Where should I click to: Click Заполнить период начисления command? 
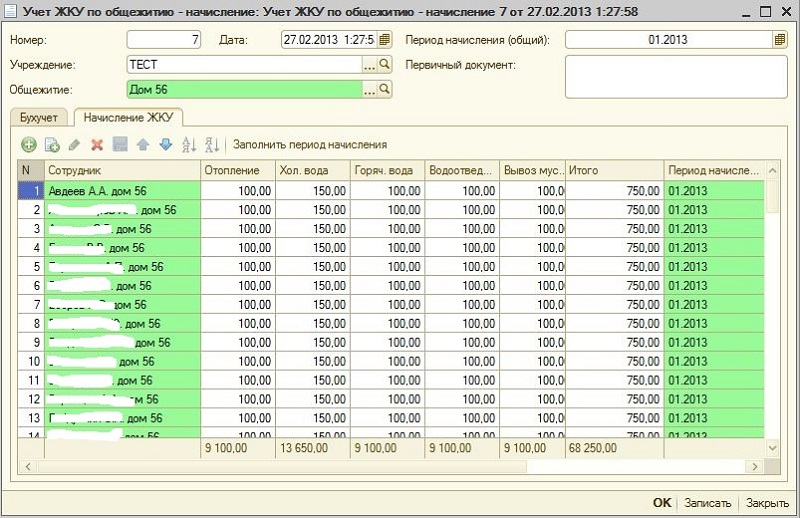point(309,145)
